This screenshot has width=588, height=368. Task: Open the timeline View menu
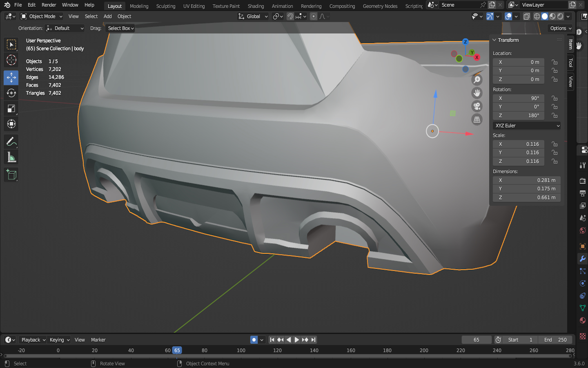[x=80, y=340]
